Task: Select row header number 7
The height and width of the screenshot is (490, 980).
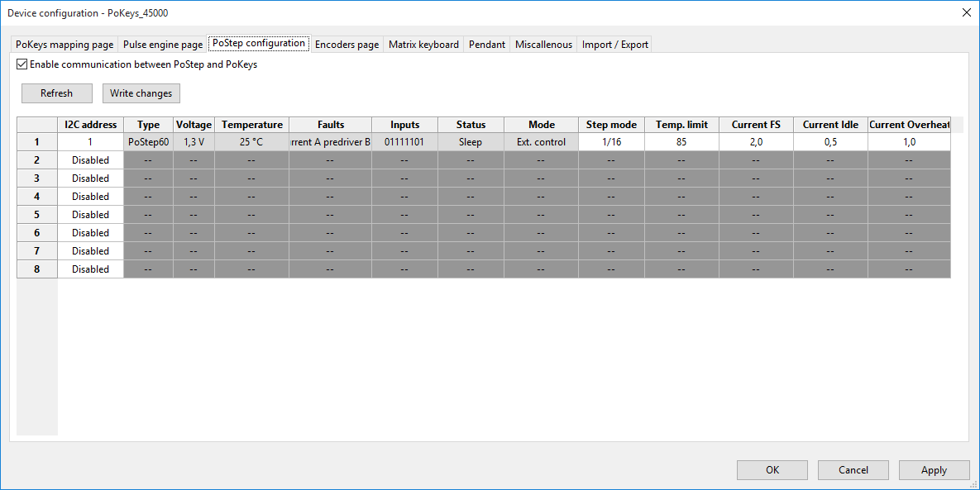Action: click(x=37, y=251)
